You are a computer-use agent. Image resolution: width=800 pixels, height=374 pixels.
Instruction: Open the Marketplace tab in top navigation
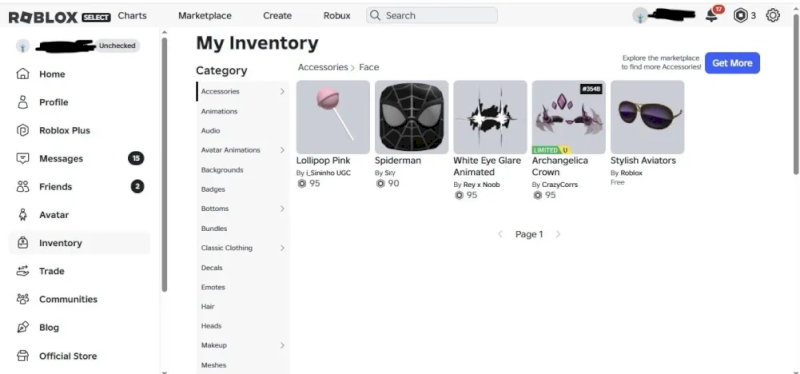[x=205, y=16]
